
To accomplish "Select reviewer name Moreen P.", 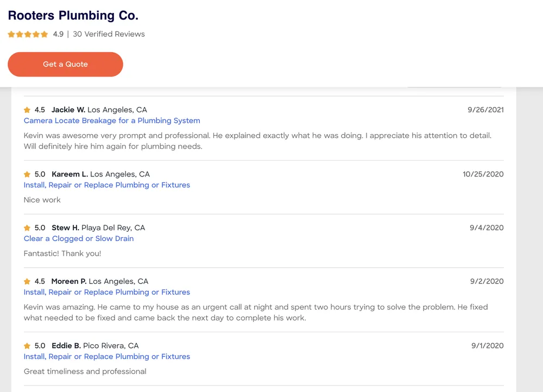I will [x=69, y=281].
